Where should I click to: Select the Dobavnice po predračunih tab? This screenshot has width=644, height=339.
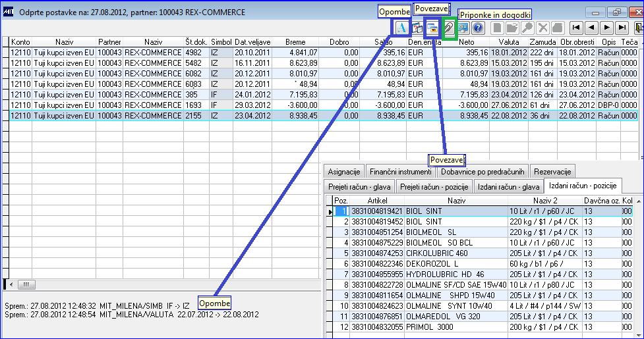pos(484,171)
